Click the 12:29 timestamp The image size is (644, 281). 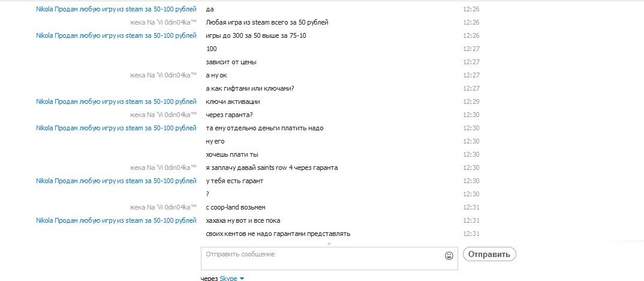click(x=471, y=101)
